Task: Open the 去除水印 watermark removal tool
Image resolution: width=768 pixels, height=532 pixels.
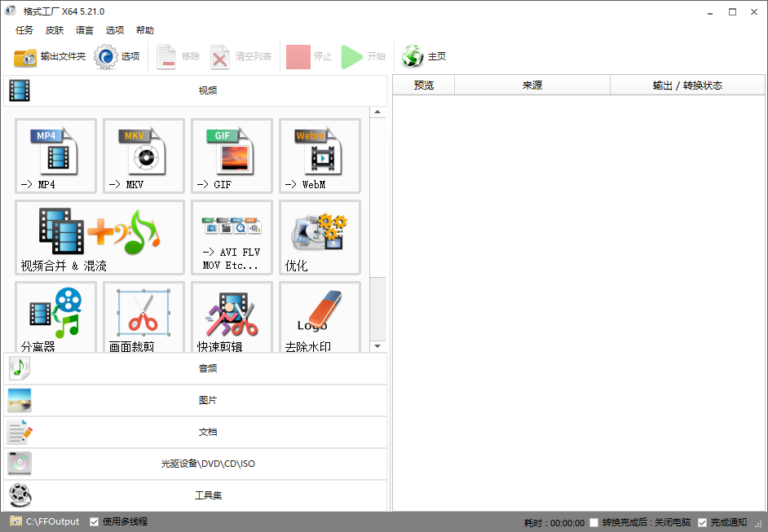Action: (x=320, y=317)
